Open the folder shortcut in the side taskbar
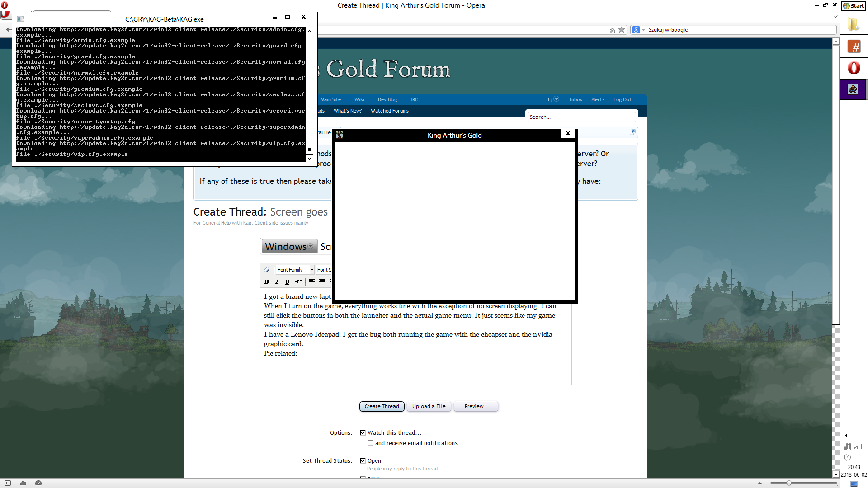 [x=853, y=25]
